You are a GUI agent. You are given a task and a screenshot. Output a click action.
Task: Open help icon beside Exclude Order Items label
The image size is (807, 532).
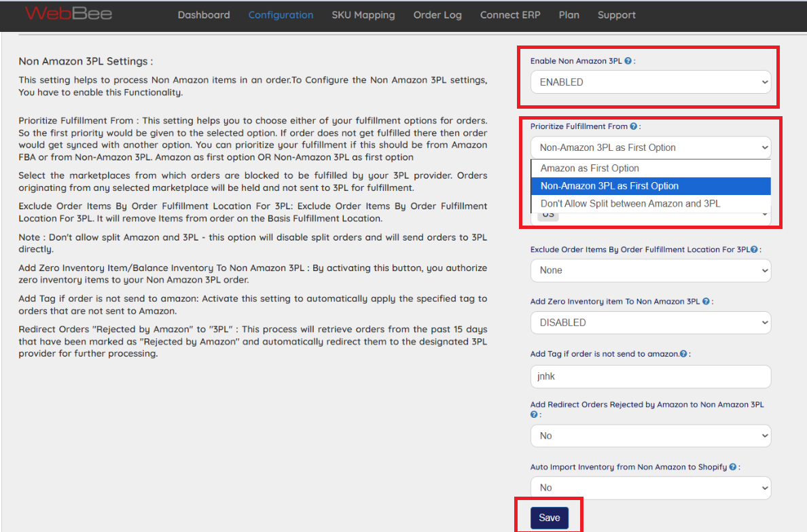click(754, 249)
